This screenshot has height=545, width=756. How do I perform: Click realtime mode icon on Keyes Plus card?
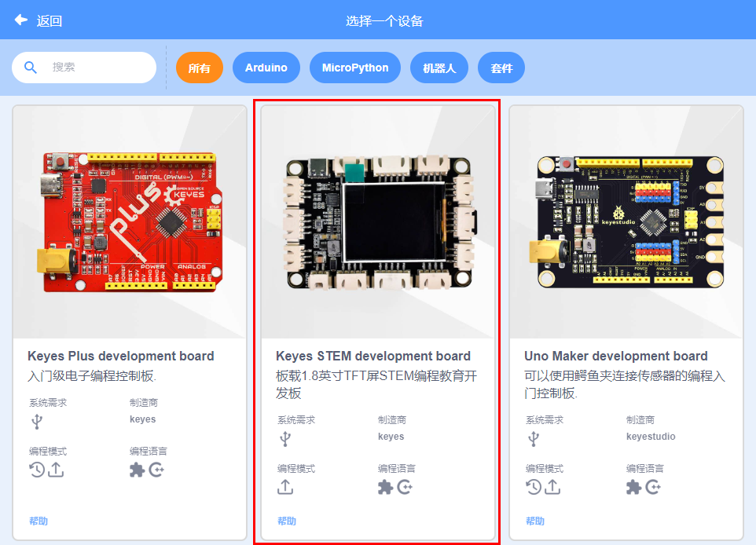pos(37,470)
